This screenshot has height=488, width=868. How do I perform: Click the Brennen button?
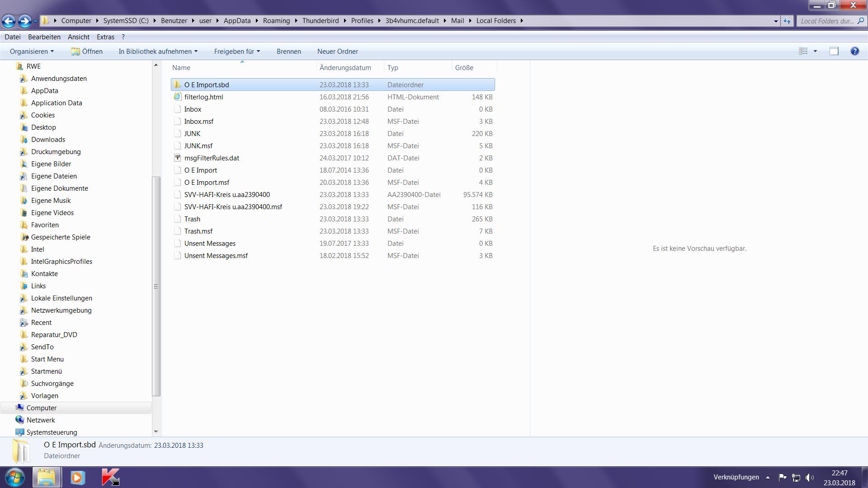click(288, 51)
